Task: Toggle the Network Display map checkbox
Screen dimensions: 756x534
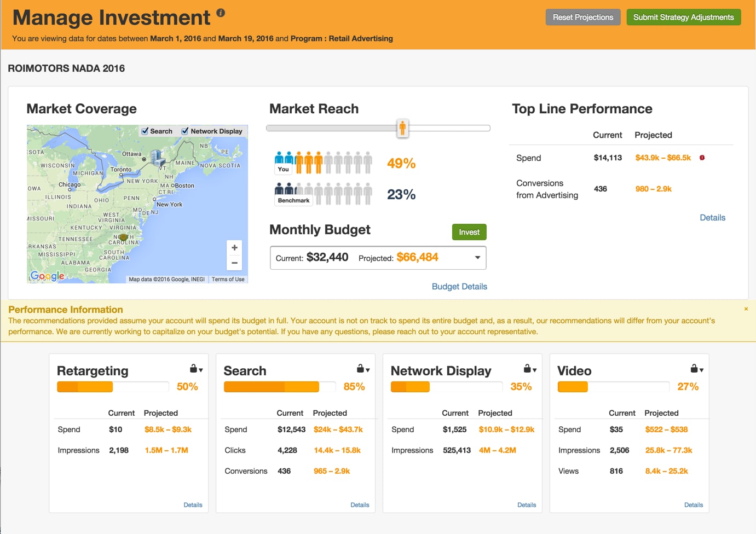Action: [185, 131]
